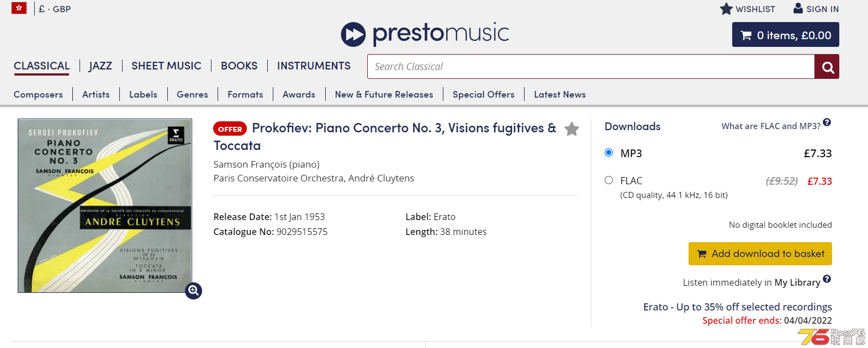Add album to wishlist with grey star
The image size is (868, 348).
click(x=572, y=129)
